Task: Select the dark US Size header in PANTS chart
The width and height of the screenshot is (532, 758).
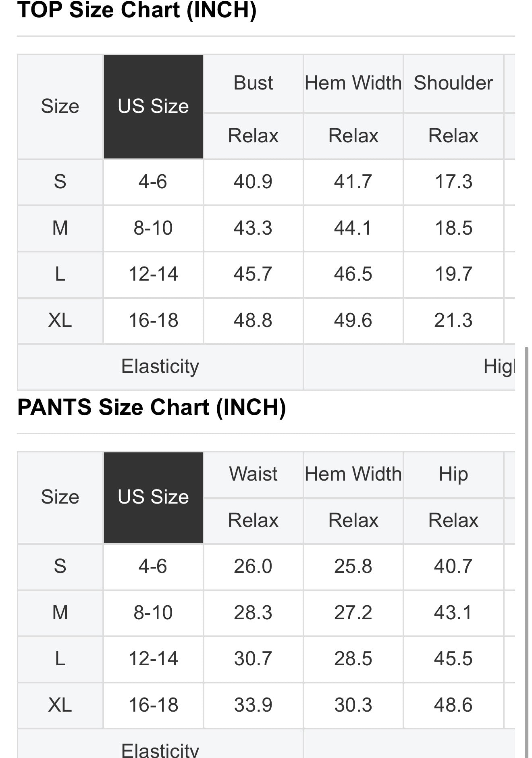Action: (x=153, y=497)
